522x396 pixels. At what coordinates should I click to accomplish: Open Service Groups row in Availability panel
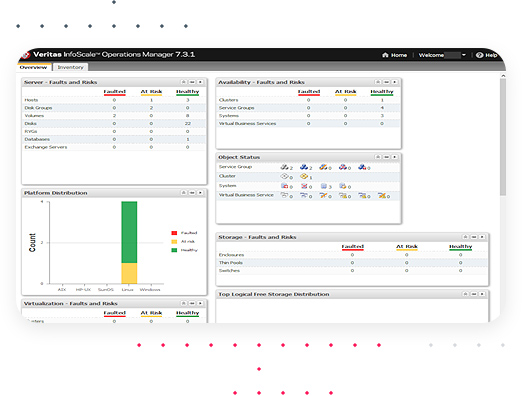coord(308,108)
